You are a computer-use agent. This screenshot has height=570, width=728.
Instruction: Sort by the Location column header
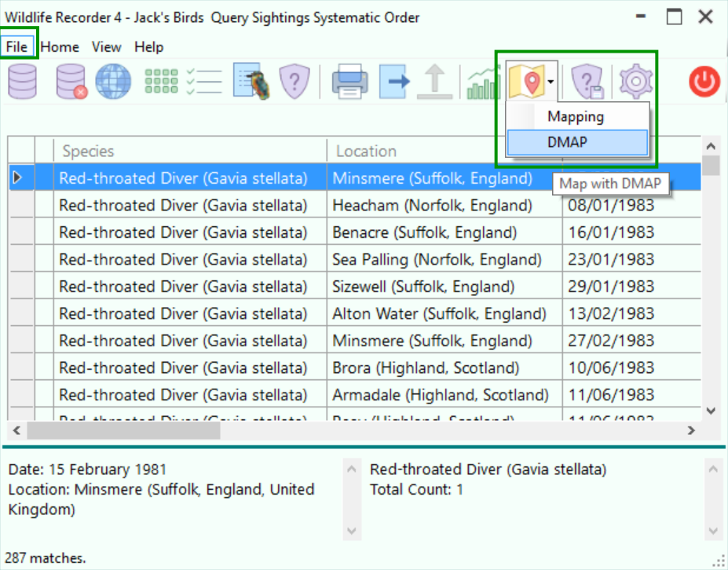pos(444,151)
